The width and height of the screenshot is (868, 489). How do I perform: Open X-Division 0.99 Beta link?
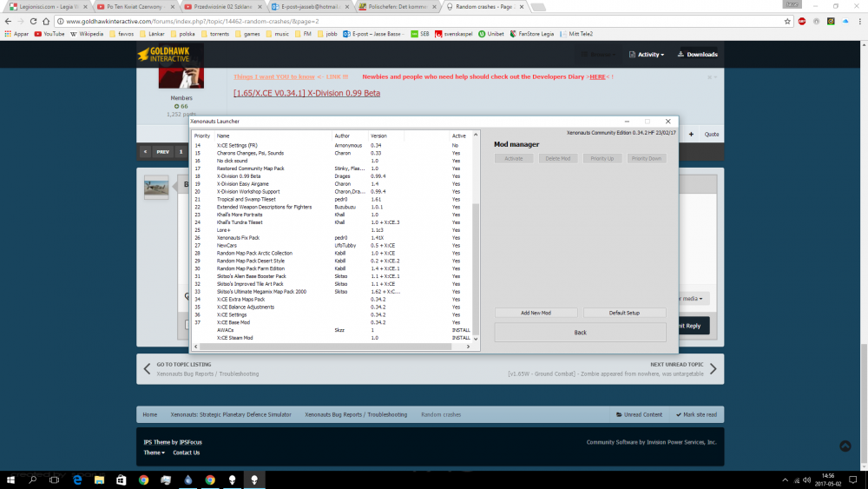306,93
